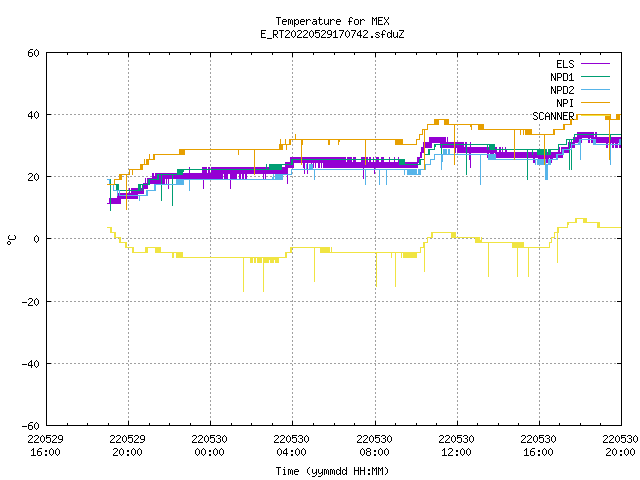
Task: Select the file name E_RT20220529170742.sfduZ
Action: click(332, 34)
